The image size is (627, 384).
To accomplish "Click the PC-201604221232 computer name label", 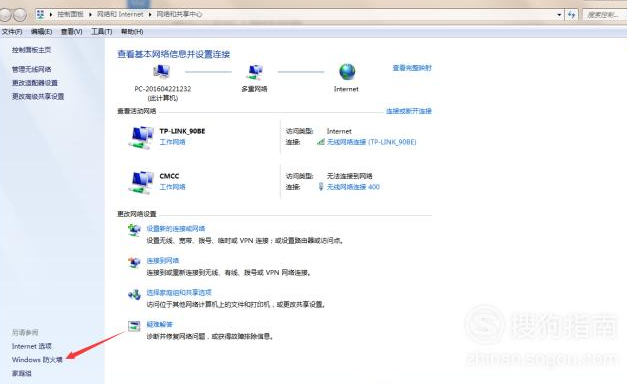I will point(163,89).
